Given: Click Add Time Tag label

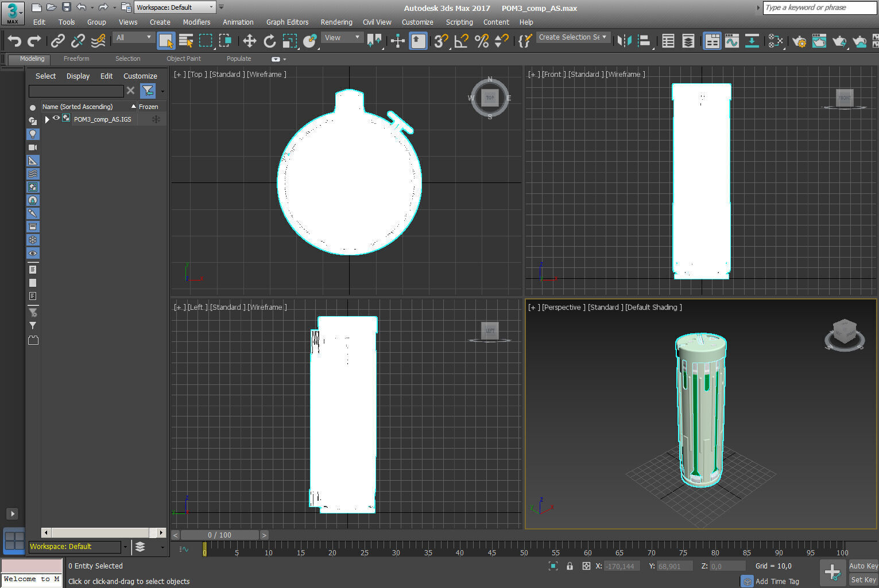Looking at the screenshot, I should (777, 581).
